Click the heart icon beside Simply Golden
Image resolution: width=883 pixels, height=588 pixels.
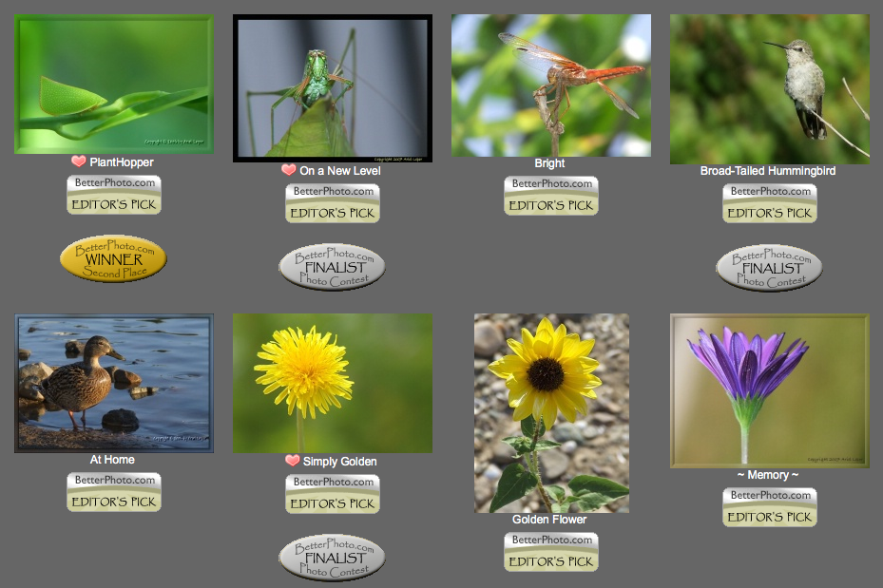click(x=292, y=461)
